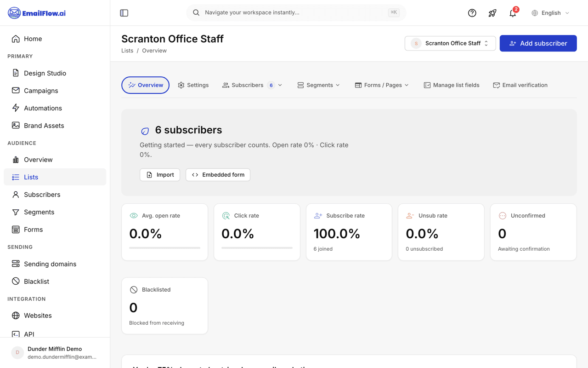
Task: Click the 6 subscribers heading
Action: coord(188,130)
